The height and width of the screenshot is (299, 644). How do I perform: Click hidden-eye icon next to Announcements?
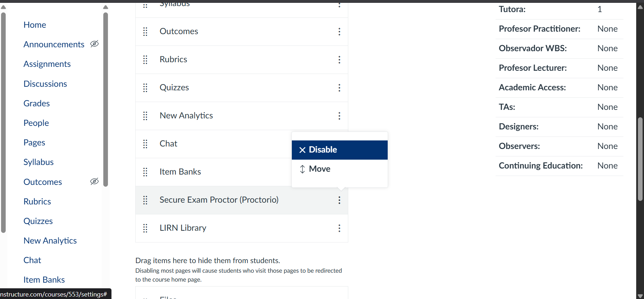94,44
